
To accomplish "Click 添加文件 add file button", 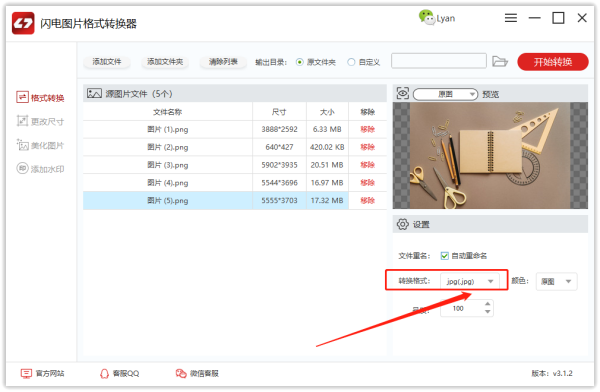I will click(107, 62).
